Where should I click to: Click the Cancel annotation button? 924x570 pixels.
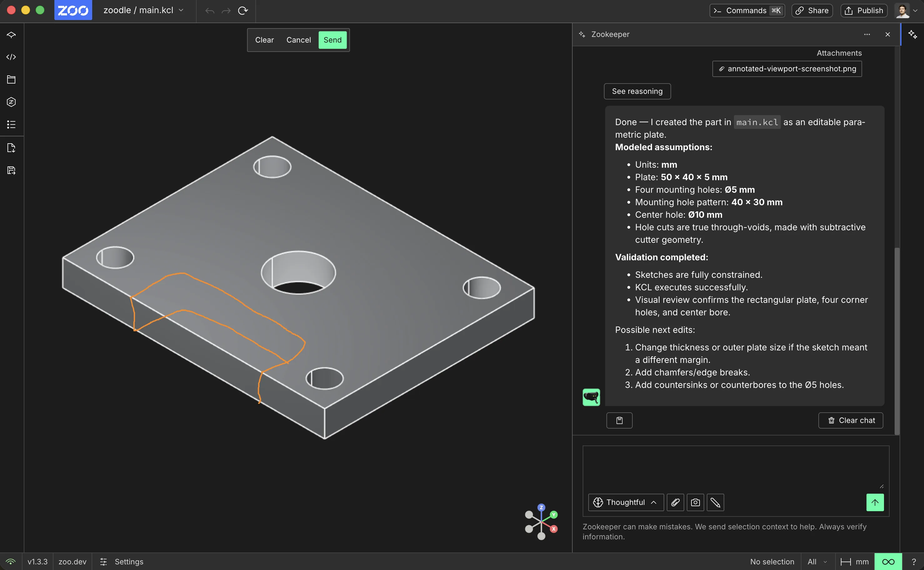point(299,40)
